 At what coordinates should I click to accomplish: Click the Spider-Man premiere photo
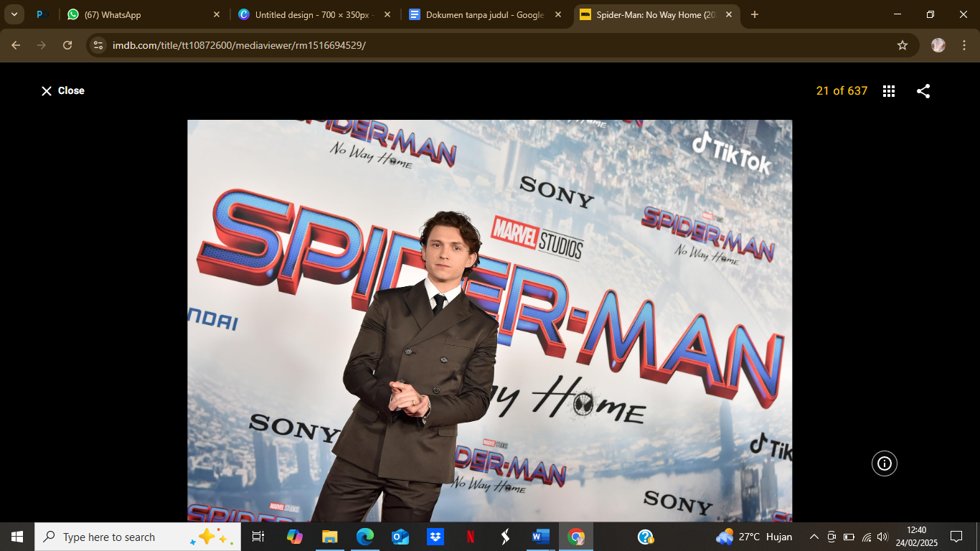[490, 321]
